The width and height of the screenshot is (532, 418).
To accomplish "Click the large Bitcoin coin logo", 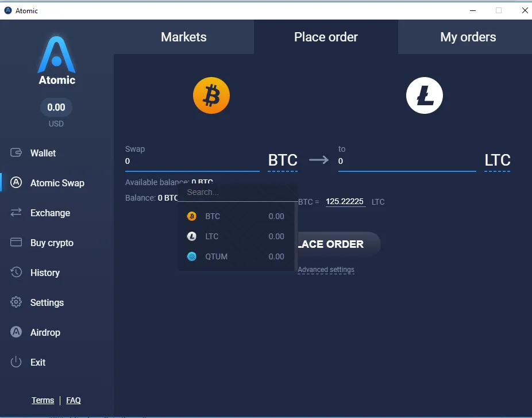I will pyautogui.click(x=211, y=95).
